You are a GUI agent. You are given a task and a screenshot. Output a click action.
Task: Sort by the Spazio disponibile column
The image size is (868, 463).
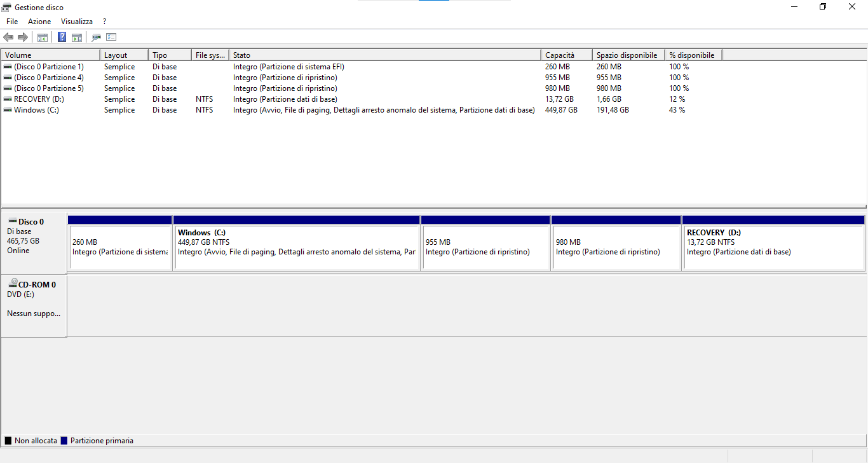(628, 55)
